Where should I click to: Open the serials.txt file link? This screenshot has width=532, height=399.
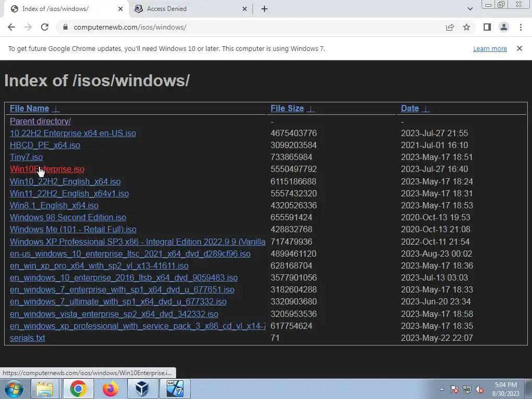point(27,338)
